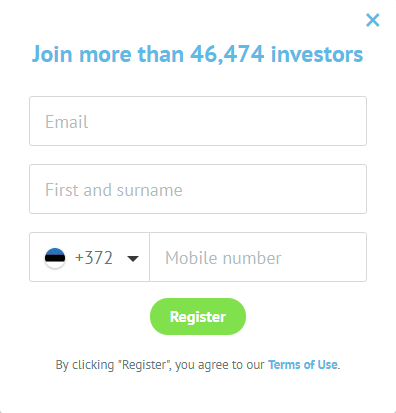
Task: Click the 46,474 investors heading
Action: [x=197, y=54]
